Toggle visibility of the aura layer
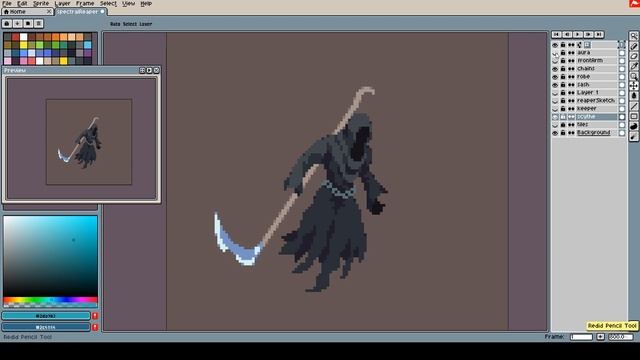This screenshot has width=640, height=360. point(555,53)
